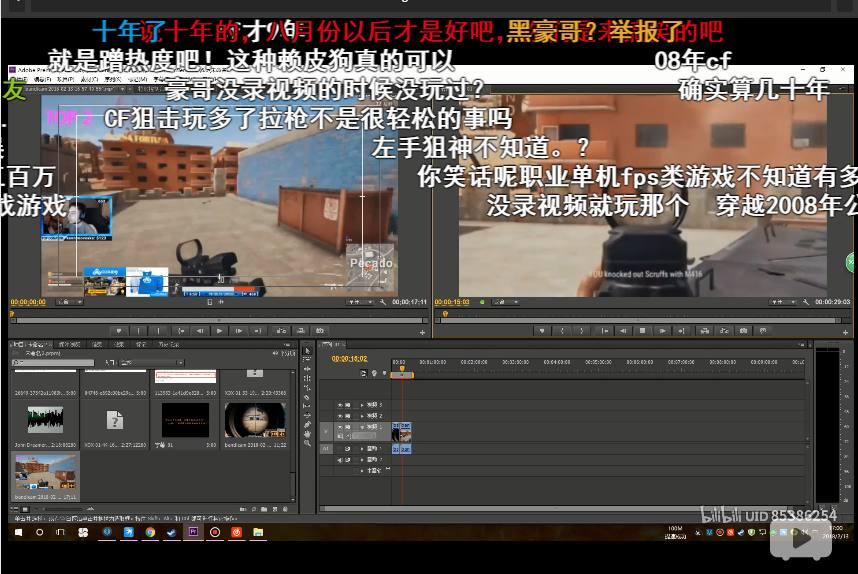Expand Audio 2 track
Screen dimensions: 858x574
coord(362,460)
